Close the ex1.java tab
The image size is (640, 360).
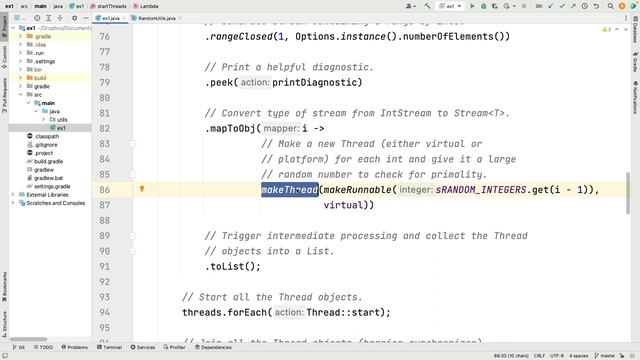click(124, 18)
